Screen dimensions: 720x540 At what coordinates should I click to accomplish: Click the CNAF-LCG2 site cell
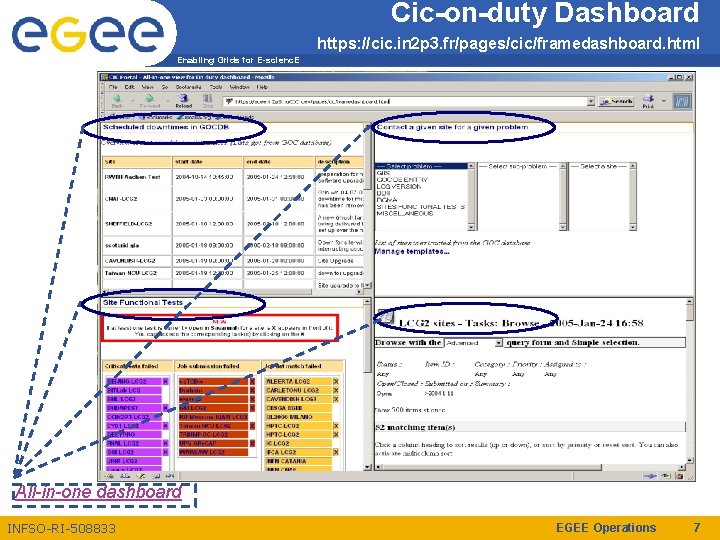(136, 199)
